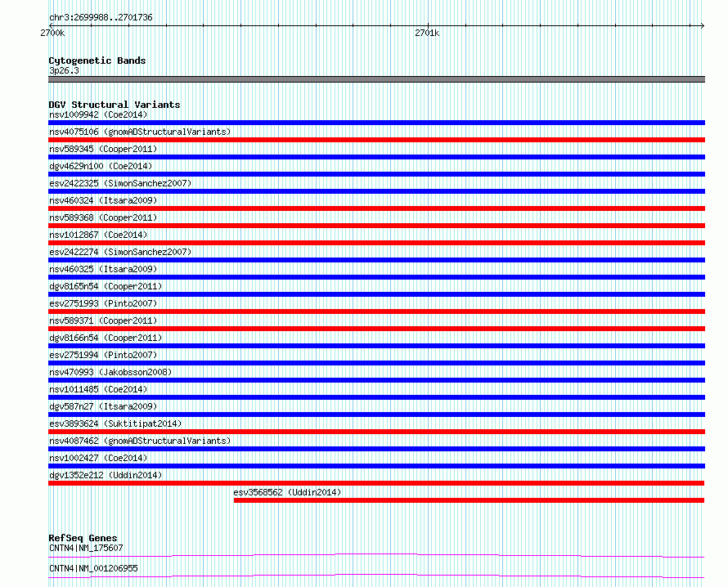
Task: Click the right arrow end of the ruler
Action: 702,26
